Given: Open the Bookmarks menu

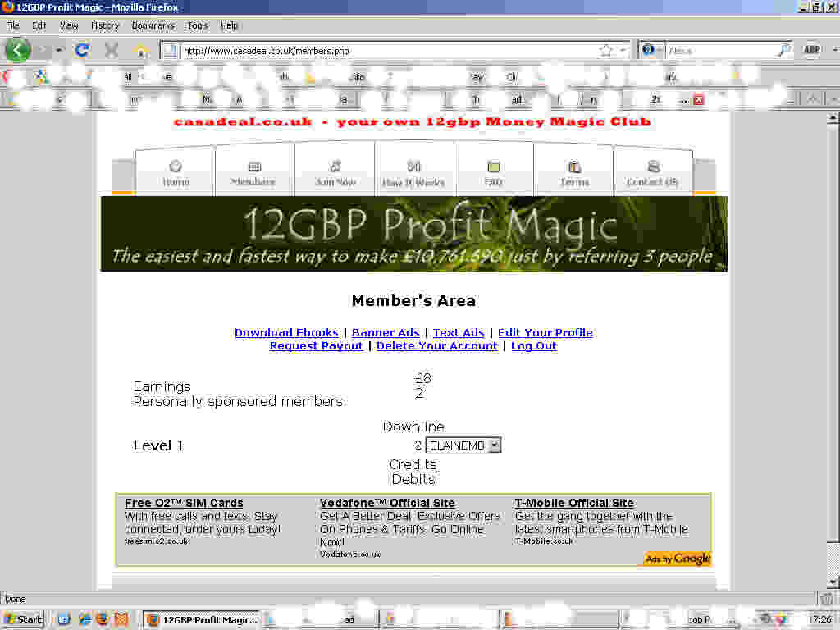Looking at the screenshot, I should pos(153,25).
